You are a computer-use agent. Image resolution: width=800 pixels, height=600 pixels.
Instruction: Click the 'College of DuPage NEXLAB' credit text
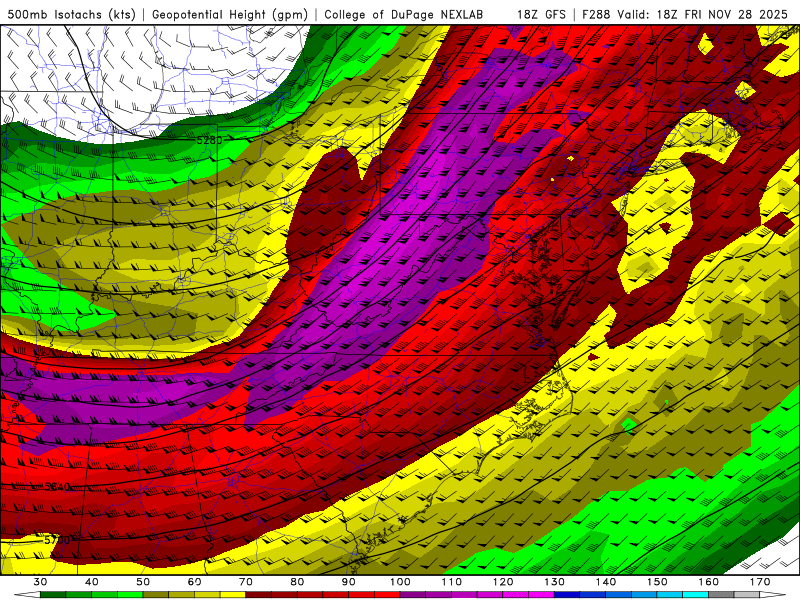[404, 14]
